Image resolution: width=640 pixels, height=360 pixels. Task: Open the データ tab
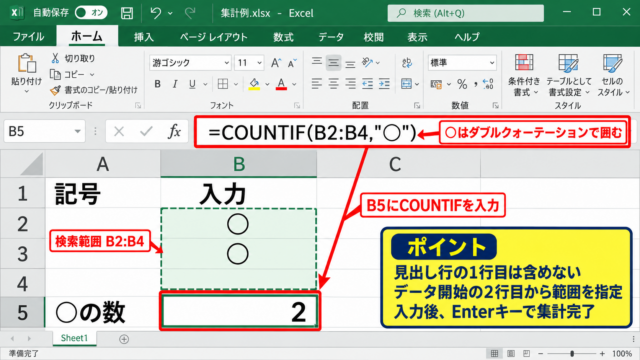[x=331, y=37]
